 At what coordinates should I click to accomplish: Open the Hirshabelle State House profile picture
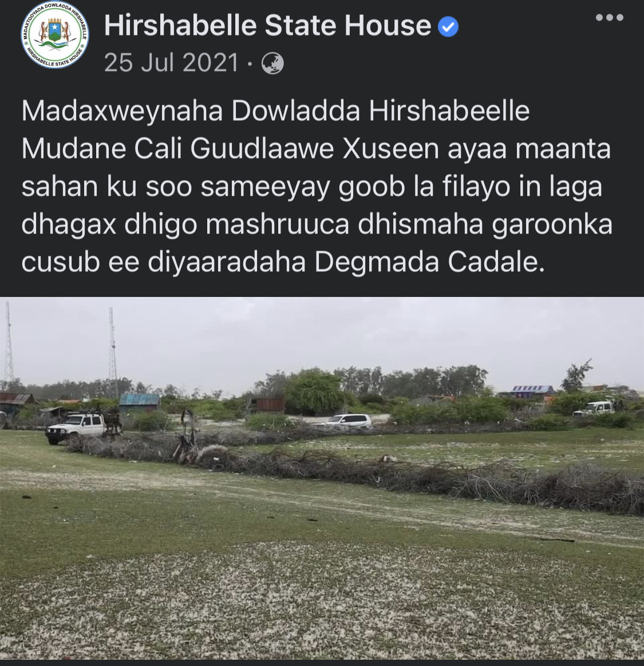[55, 35]
